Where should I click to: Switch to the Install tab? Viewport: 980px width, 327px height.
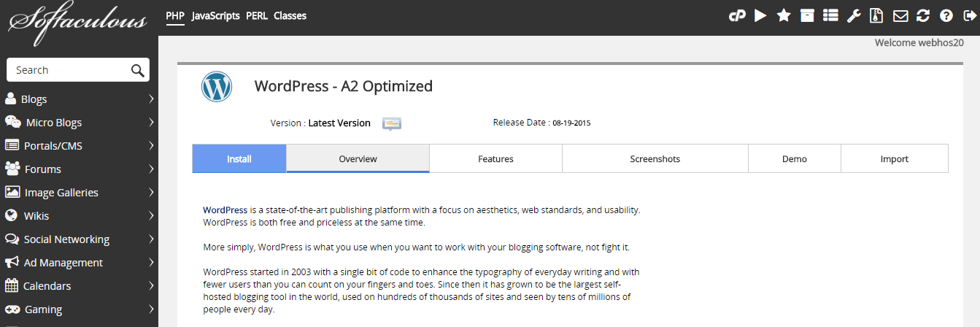(x=239, y=159)
